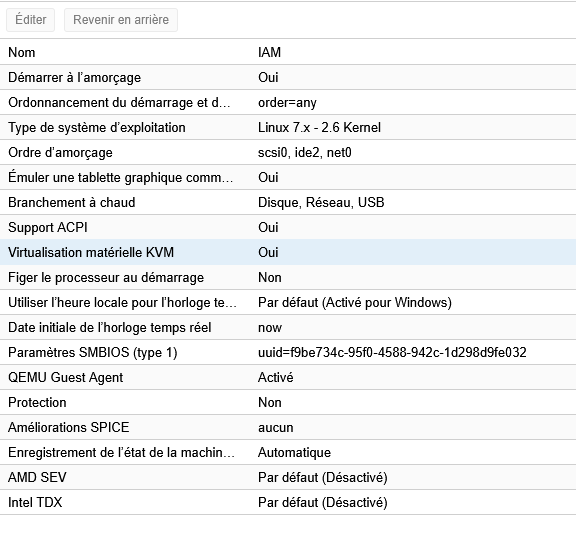Click the Éditer button
This screenshot has width=576, height=542.
coord(30,19)
